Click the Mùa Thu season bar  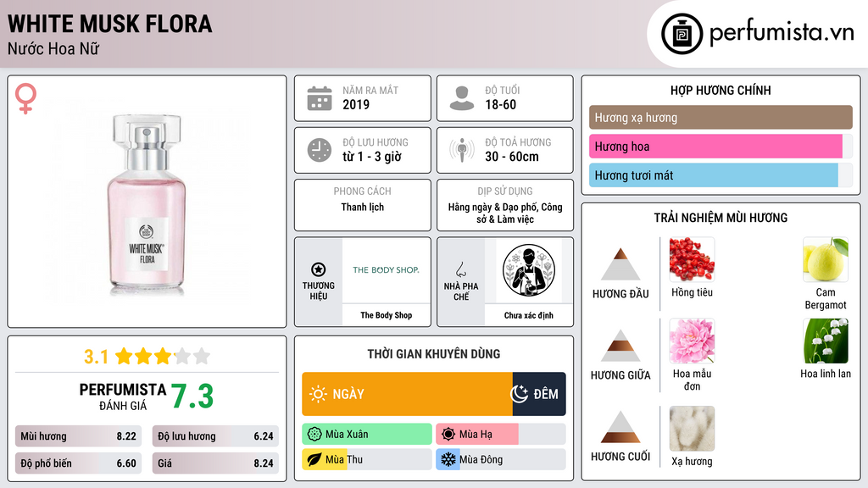(x=367, y=460)
